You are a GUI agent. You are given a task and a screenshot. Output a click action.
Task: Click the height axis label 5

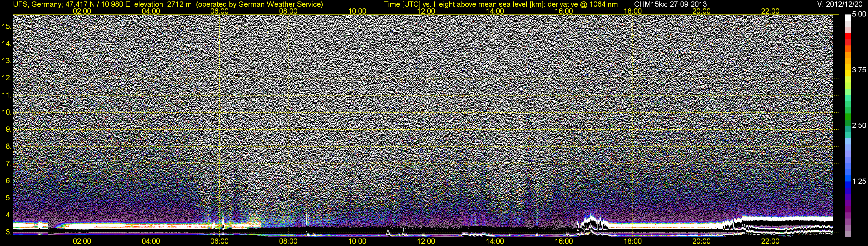[x=8, y=198]
